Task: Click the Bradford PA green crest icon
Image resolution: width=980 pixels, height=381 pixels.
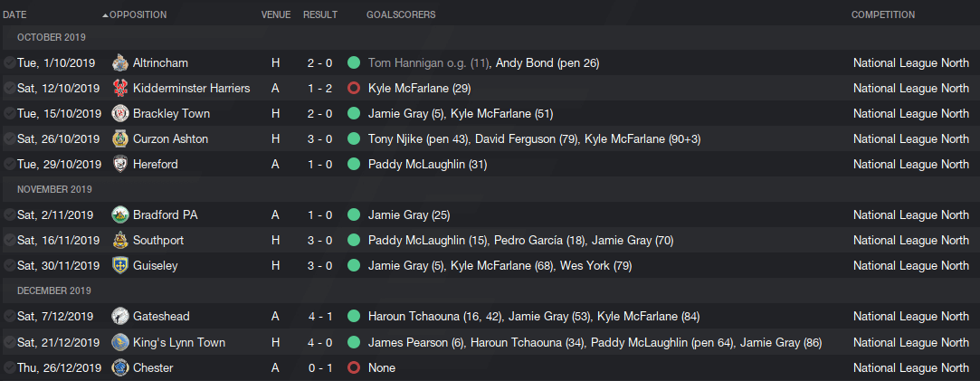Action: click(x=120, y=214)
